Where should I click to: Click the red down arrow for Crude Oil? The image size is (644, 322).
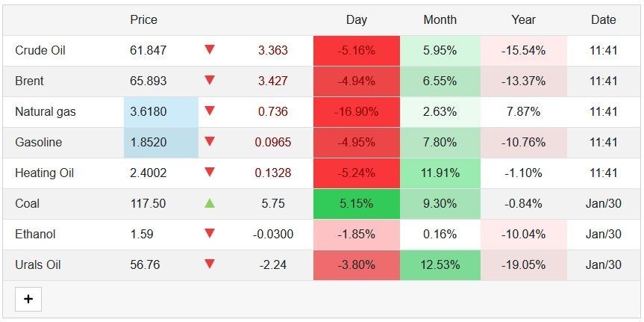point(210,50)
